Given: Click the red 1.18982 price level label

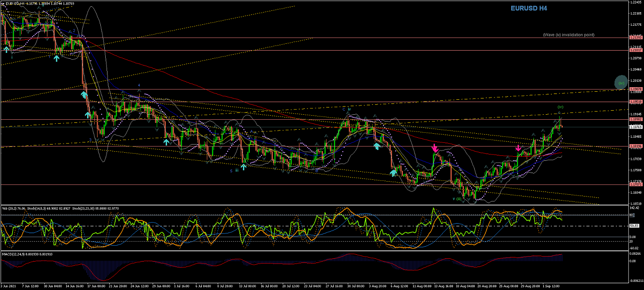Looking at the screenshot, I should [x=636, y=120].
